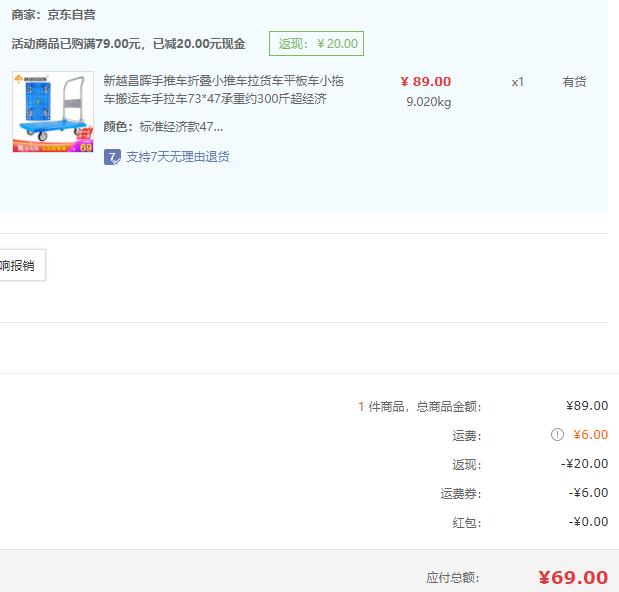The width and height of the screenshot is (619, 592).
Task: Select the promotion text 活动商品已购满79.00元
Action: (76, 44)
